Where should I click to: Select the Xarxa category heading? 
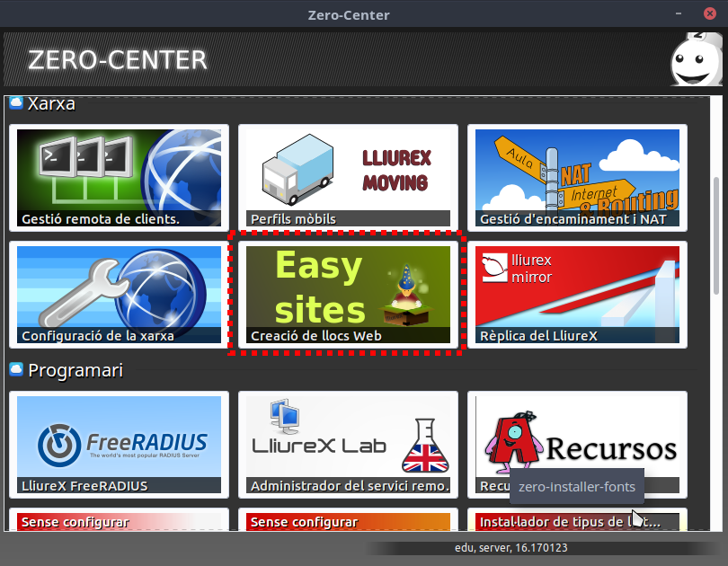[x=51, y=104]
